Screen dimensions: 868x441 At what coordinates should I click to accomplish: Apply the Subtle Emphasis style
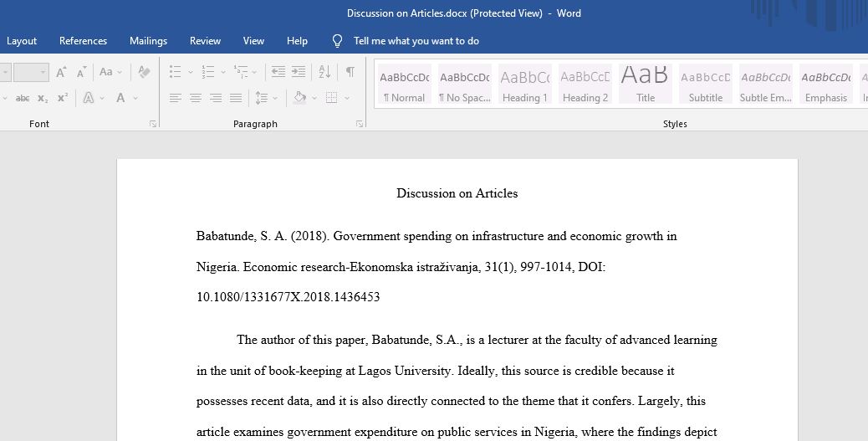[766, 84]
